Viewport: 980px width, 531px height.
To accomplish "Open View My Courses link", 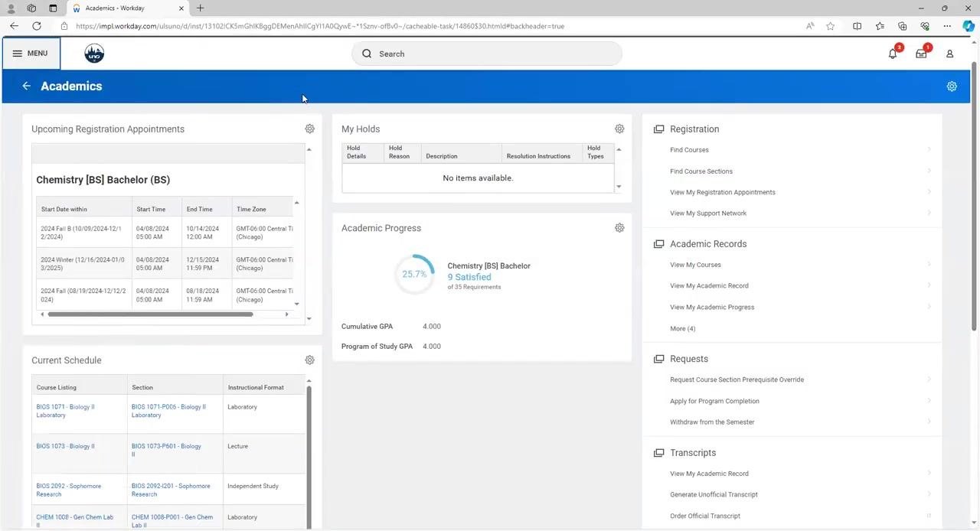I will (x=695, y=265).
